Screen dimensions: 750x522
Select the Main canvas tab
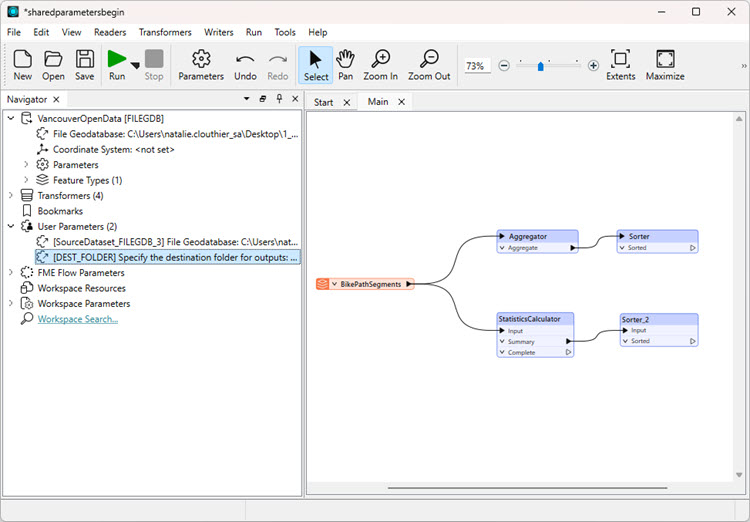click(378, 101)
